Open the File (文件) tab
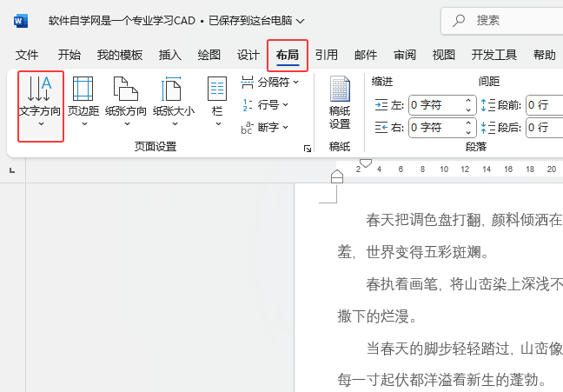Viewport: 563px width, 392px height. pyautogui.click(x=27, y=55)
